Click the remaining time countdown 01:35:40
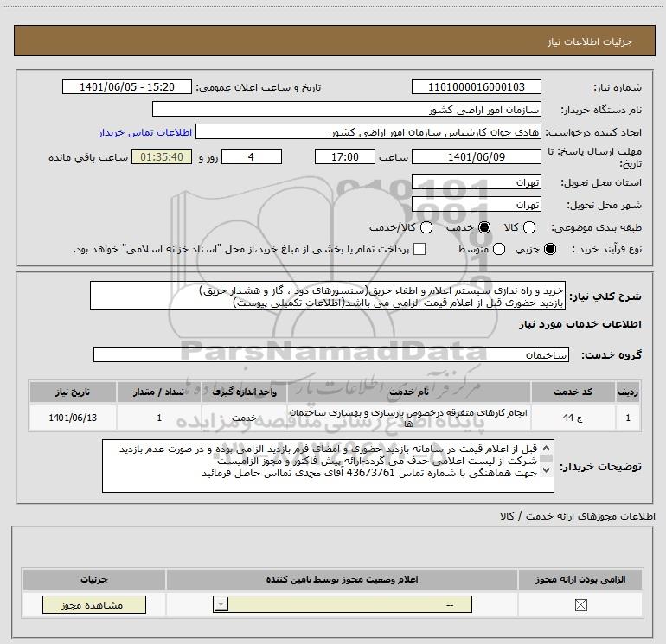The image size is (666, 644). (x=162, y=156)
